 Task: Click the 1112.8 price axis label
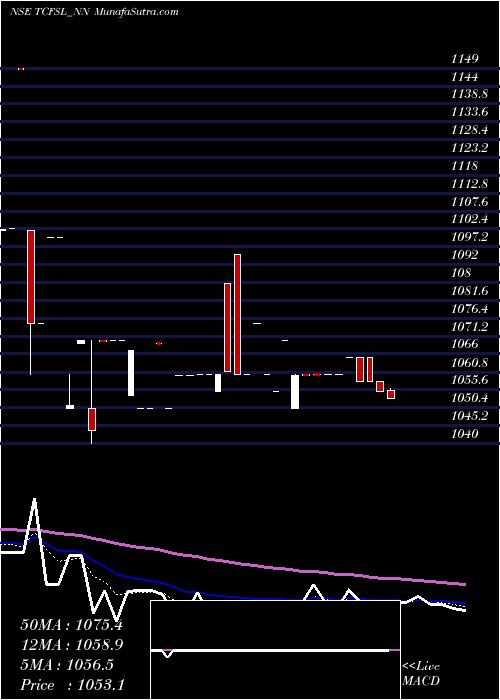469,183
